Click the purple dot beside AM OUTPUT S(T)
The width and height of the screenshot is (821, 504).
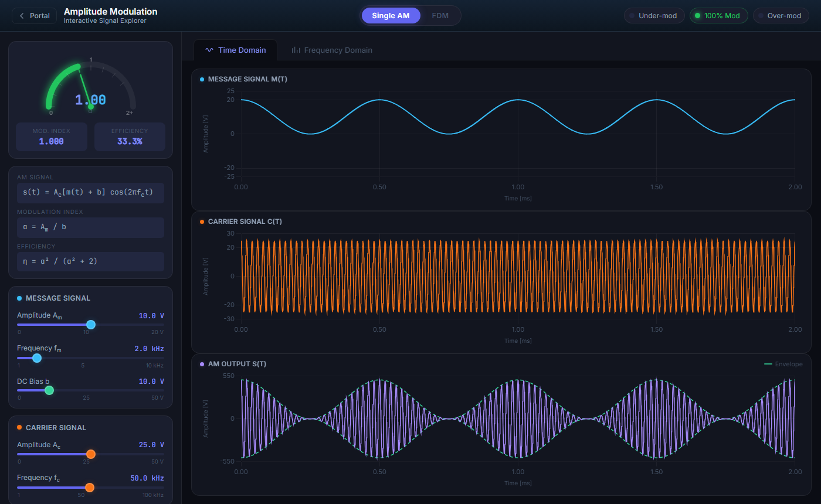[x=202, y=364]
